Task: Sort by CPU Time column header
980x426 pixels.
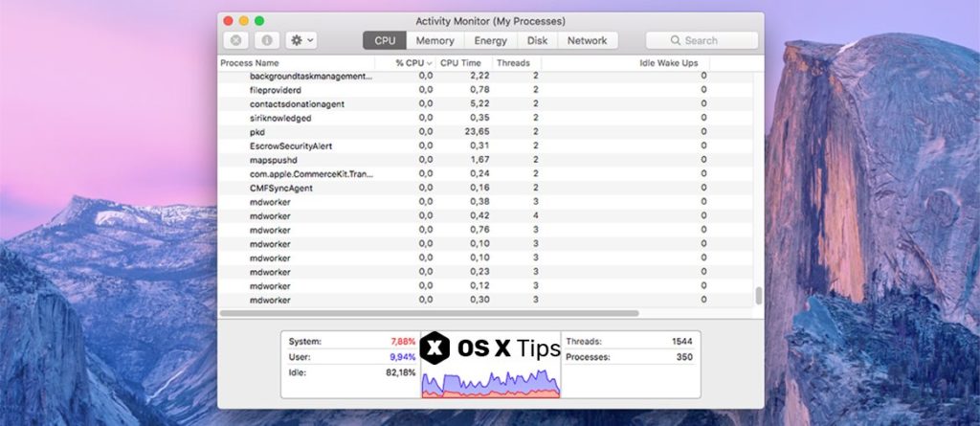Action: pyautogui.click(x=460, y=63)
